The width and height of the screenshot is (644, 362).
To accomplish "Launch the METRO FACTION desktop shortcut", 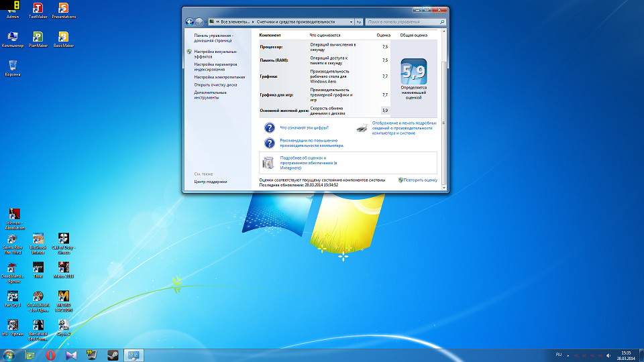I will [x=64, y=302].
